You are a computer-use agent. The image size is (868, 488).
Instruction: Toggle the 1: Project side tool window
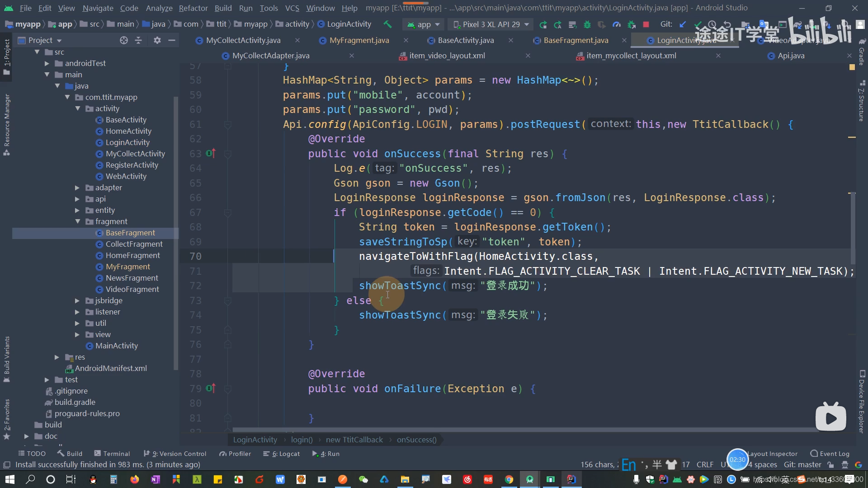(6, 56)
